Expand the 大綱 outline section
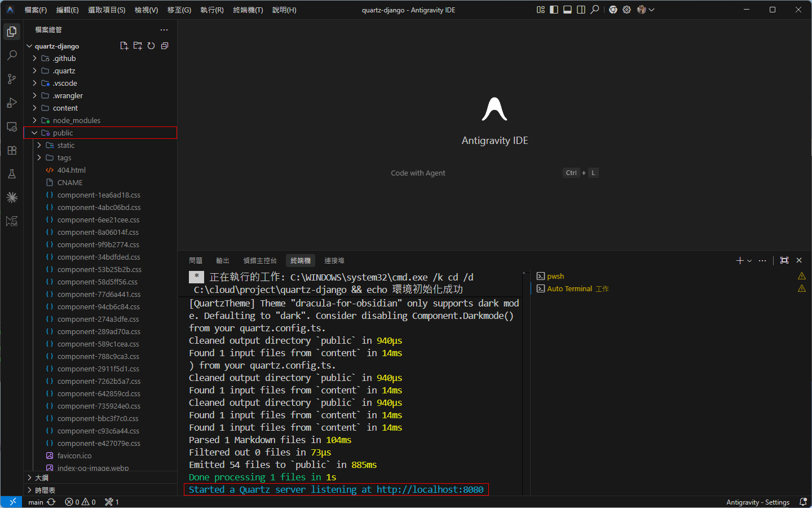The width and height of the screenshot is (812, 508). coord(100,478)
